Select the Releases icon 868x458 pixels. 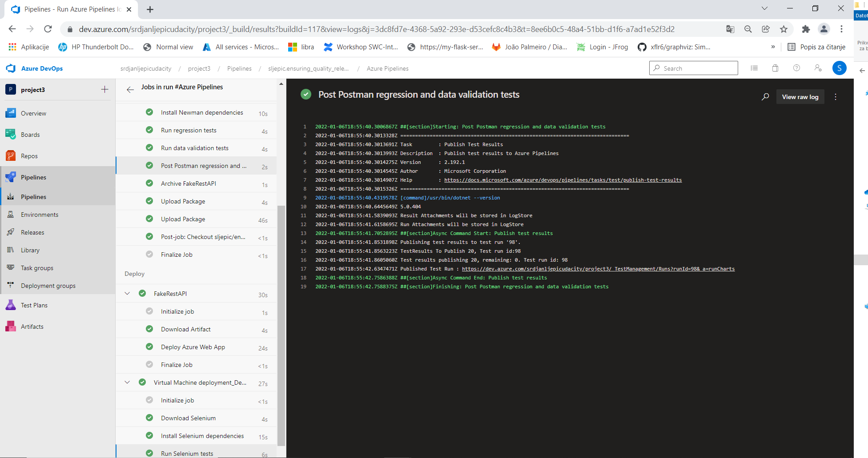click(x=10, y=232)
